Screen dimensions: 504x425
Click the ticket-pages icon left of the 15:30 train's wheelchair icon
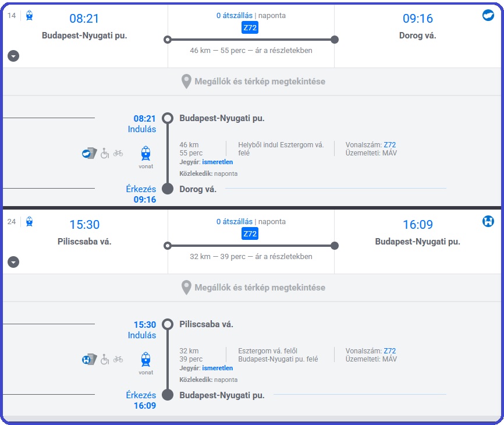coord(89,360)
